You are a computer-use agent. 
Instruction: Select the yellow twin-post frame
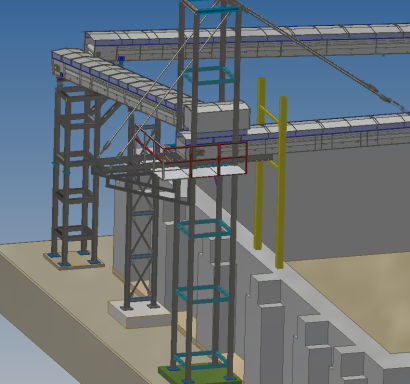click(x=271, y=172)
